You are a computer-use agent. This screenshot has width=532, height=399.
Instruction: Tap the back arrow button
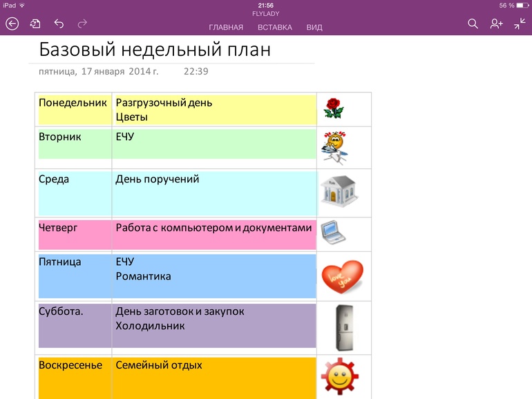click(12, 24)
